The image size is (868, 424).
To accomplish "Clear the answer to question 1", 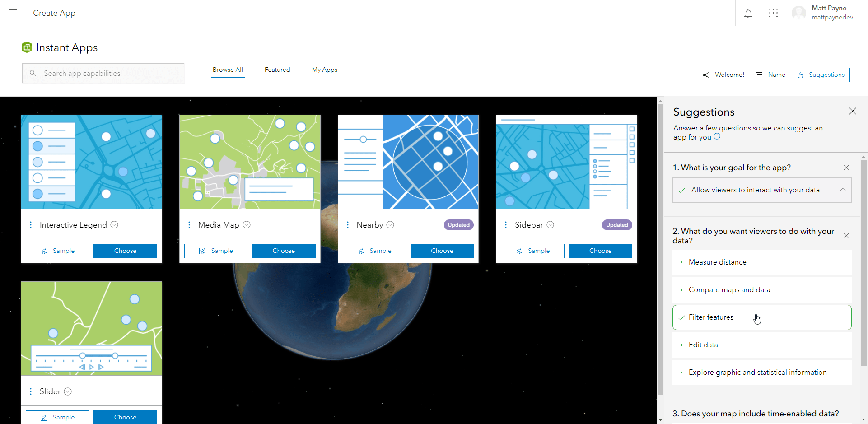I will pyautogui.click(x=846, y=168).
